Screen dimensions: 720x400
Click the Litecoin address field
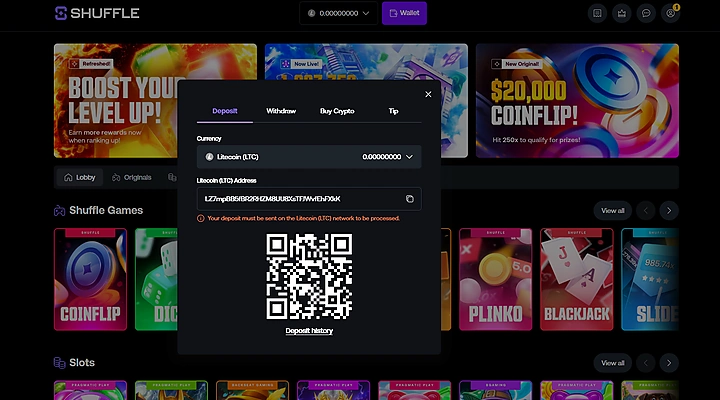coord(309,199)
